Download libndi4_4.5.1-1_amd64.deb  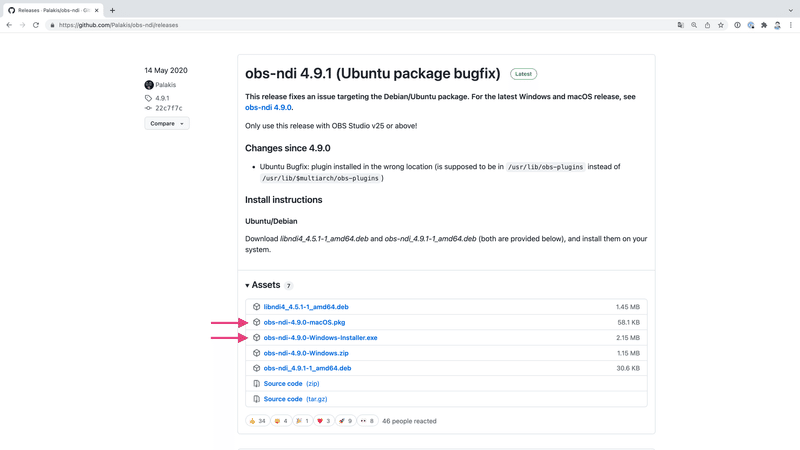click(306, 307)
